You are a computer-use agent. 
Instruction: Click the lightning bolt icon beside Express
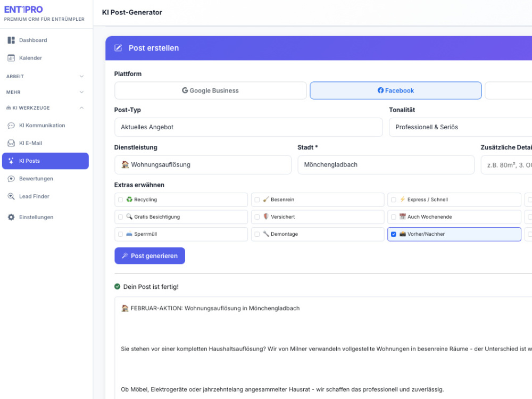pos(402,199)
